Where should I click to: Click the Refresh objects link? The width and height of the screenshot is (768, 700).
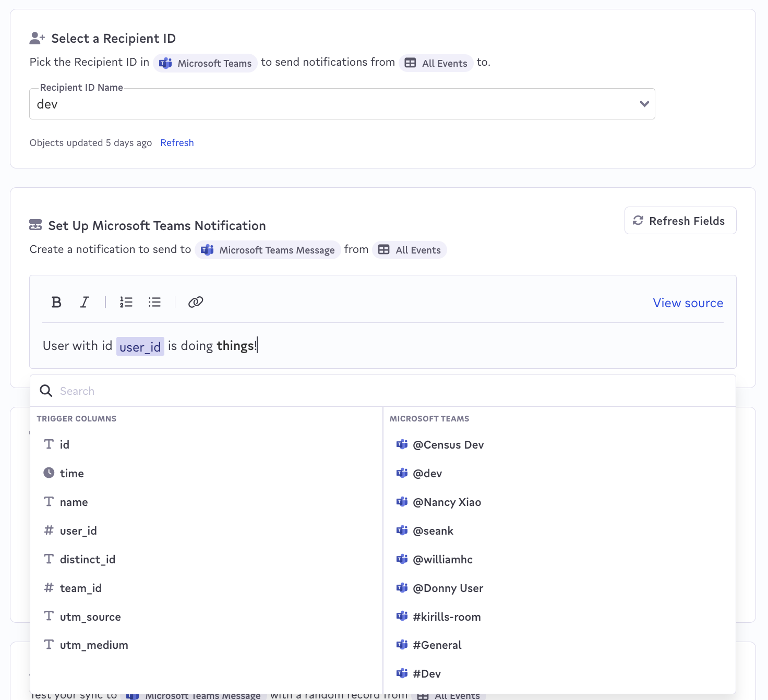177,143
